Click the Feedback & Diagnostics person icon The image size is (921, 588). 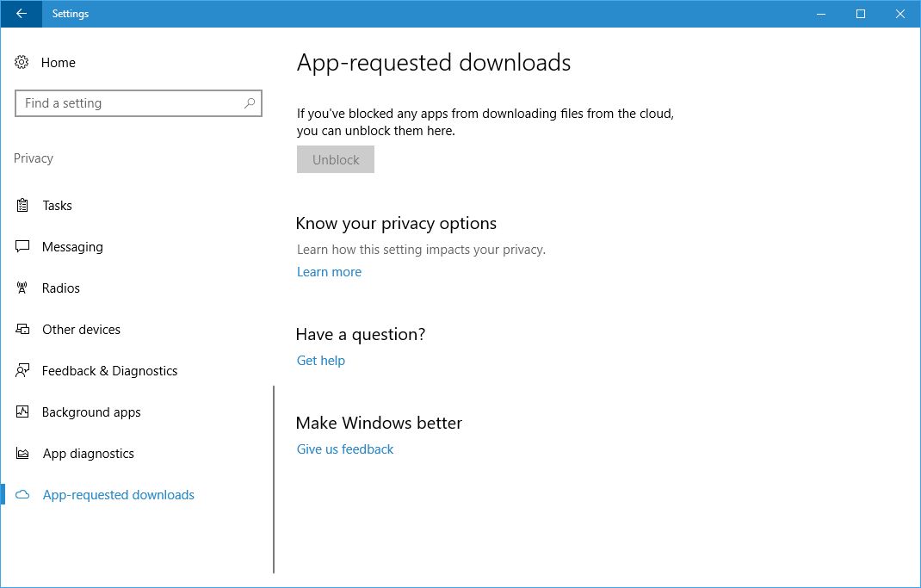coord(22,371)
